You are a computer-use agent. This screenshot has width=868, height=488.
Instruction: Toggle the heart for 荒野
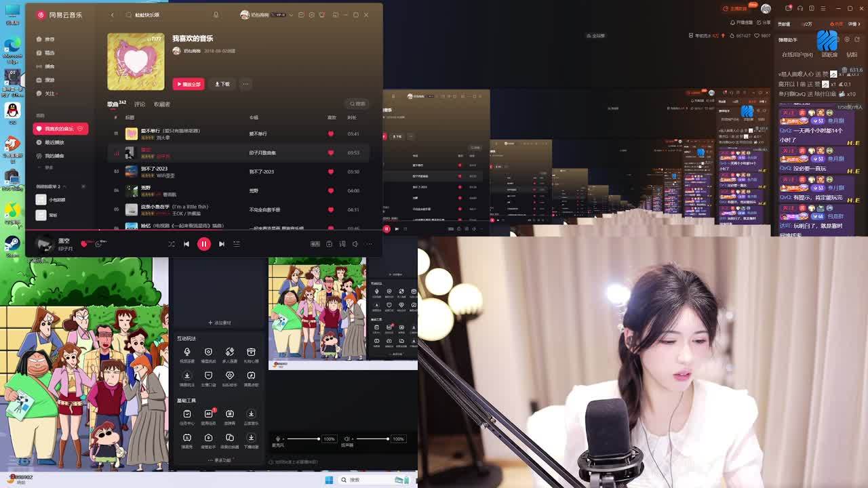coord(331,190)
